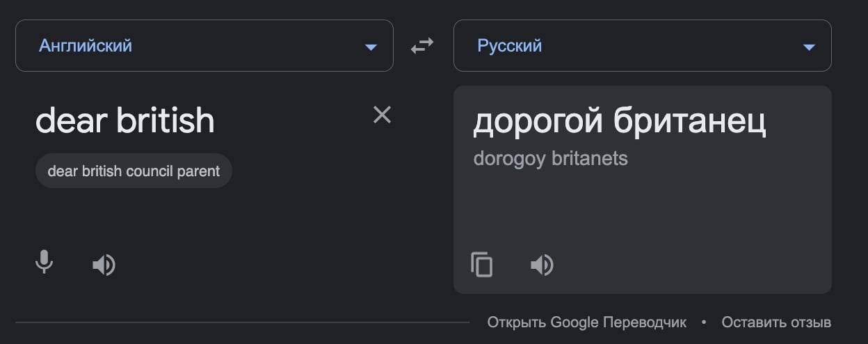Expand the arrow next to Английский

tap(371, 47)
